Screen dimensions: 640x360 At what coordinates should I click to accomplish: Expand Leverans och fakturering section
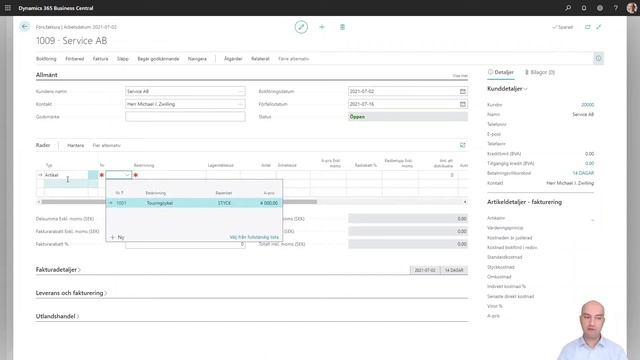[71, 293]
